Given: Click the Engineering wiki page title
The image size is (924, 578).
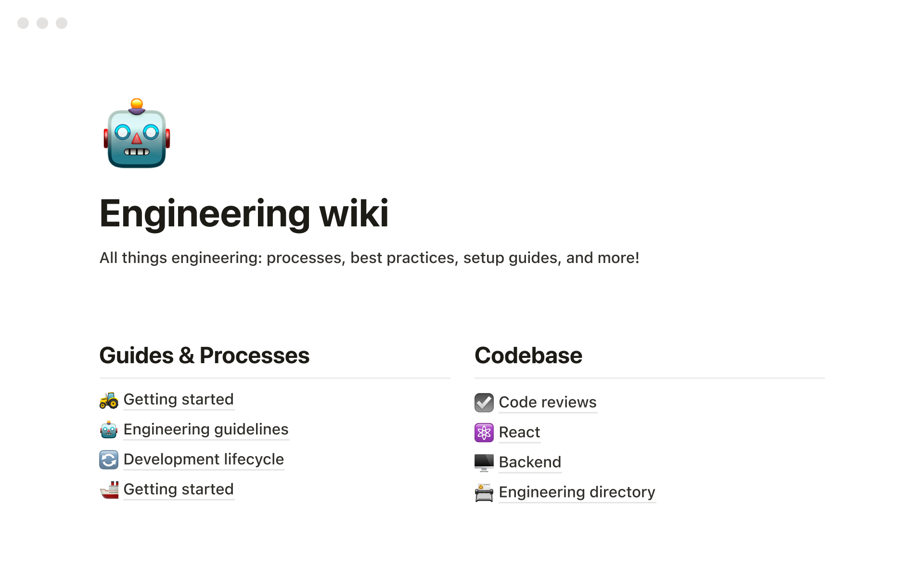Looking at the screenshot, I should [x=244, y=213].
